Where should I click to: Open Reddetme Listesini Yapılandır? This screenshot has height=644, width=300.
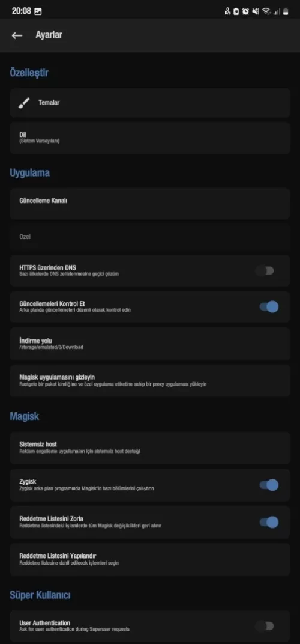click(150, 559)
